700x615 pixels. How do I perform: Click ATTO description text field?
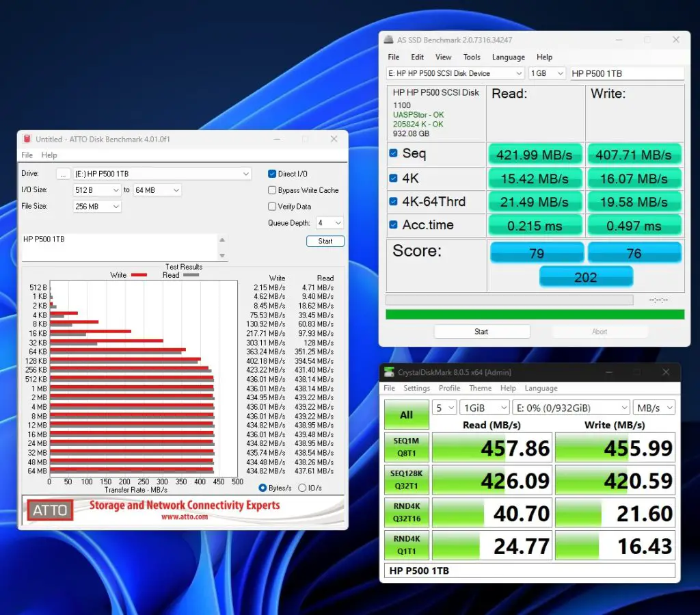click(120, 247)
